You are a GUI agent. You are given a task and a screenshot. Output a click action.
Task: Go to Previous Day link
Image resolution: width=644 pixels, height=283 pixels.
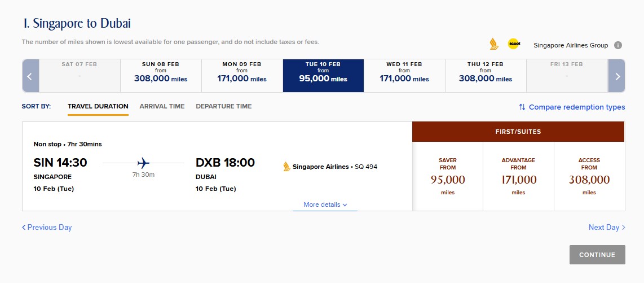pyautogui.click(x=47, y=227)
